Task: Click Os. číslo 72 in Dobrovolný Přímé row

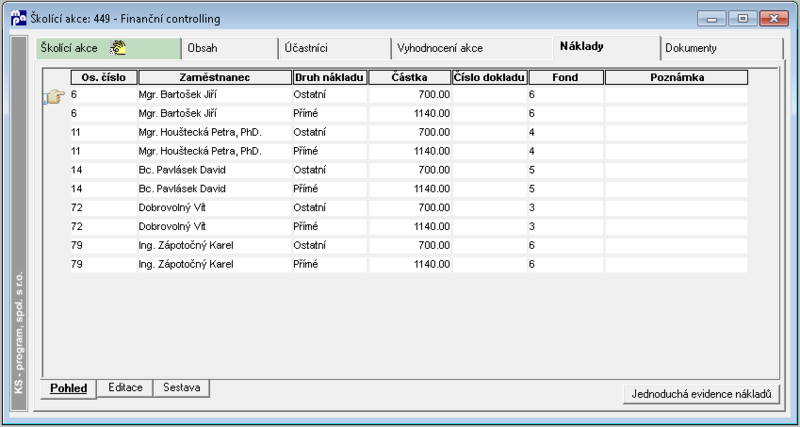Action: pyautogui.click(x=104, y=227)
